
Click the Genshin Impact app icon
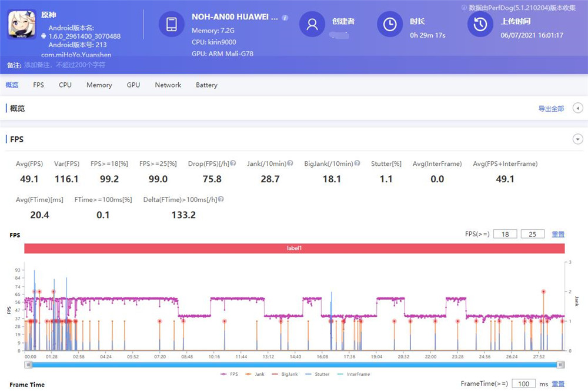point(22,24)
